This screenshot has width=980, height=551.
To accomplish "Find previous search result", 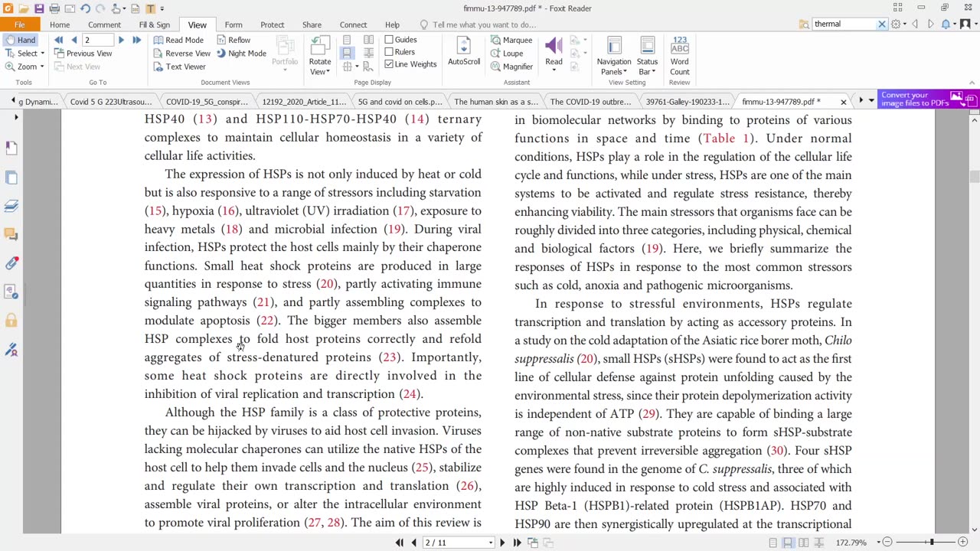I will [x=915, y=24].
